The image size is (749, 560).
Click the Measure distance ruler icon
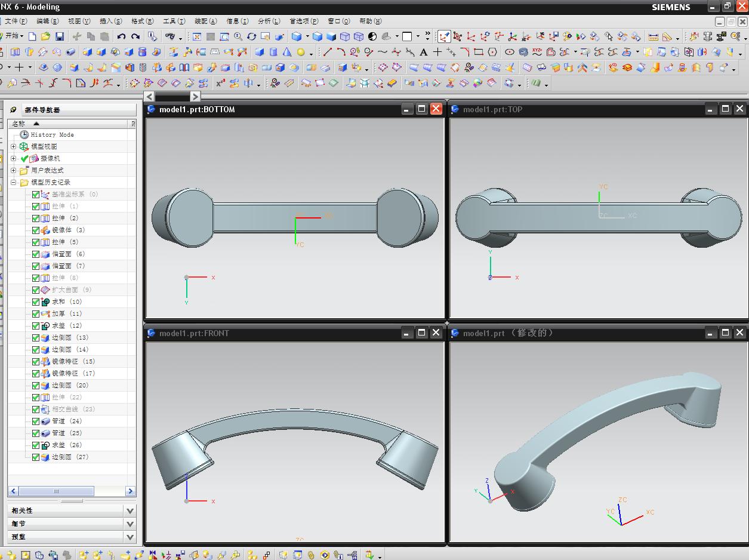pyautogui.click(x=654, y=36)
